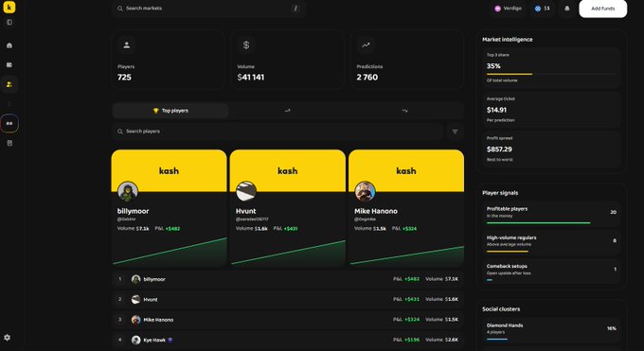Select rank 4 Kye Hawk leaderboard row
The height and width of the screenshot is (351, 644).
click(x=288, y=340)
